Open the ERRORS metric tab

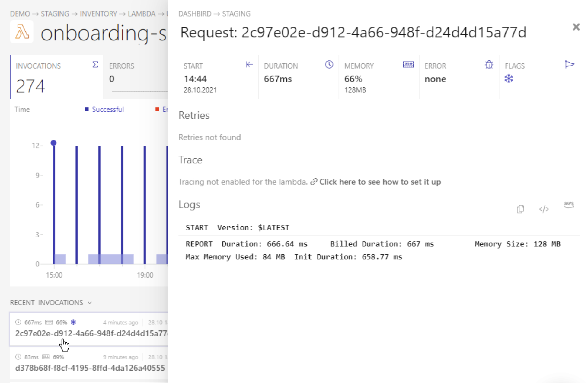click(x=136, y=77)
